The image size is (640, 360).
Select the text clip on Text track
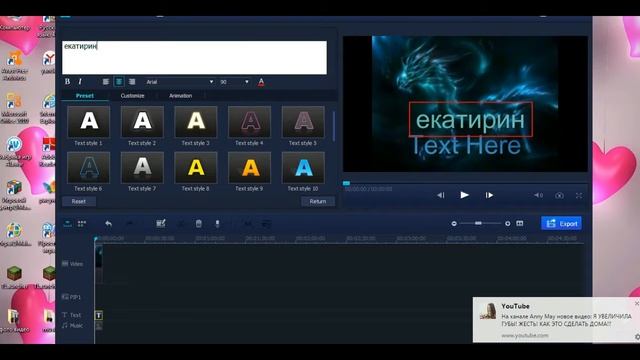coord(99,316)
